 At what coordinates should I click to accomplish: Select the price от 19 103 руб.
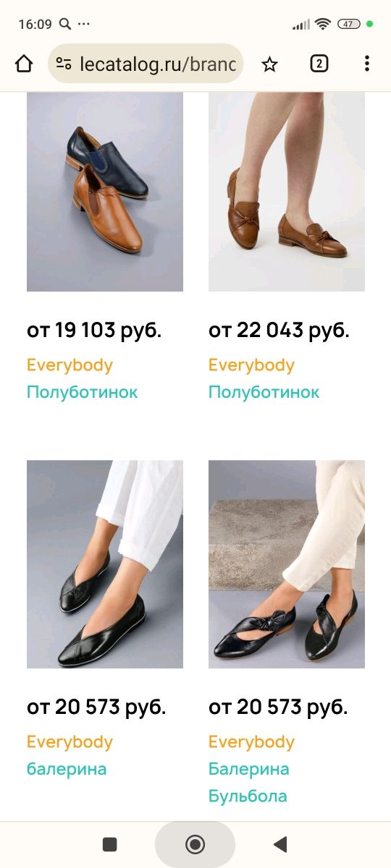point(94,331)
